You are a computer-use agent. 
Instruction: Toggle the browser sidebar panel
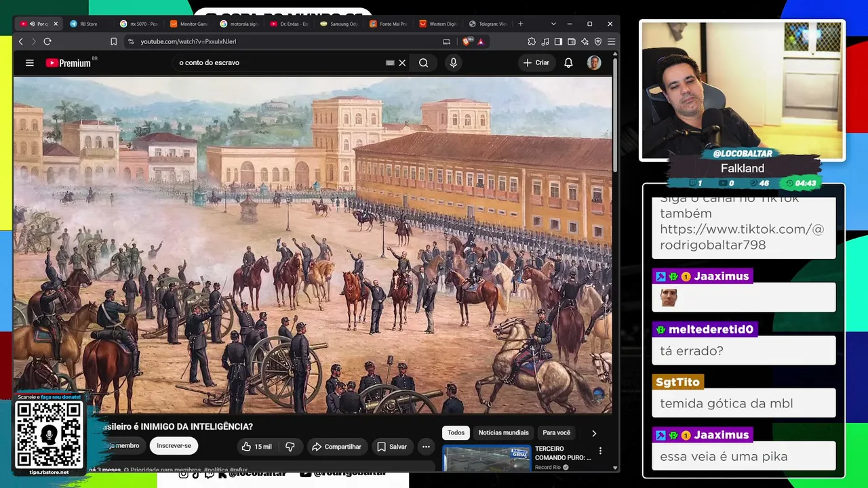click(558, 41)
